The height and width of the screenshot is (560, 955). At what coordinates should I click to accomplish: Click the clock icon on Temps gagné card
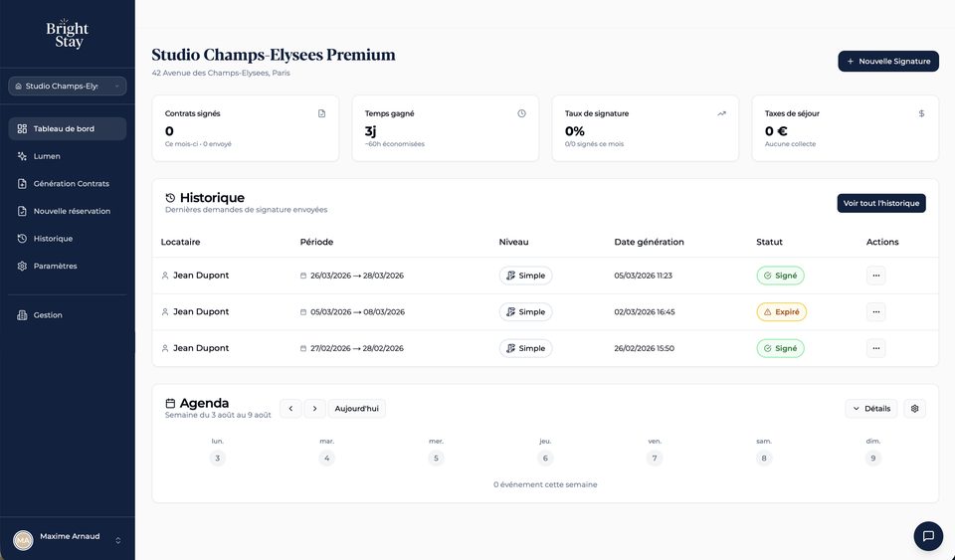click(521, 113)
